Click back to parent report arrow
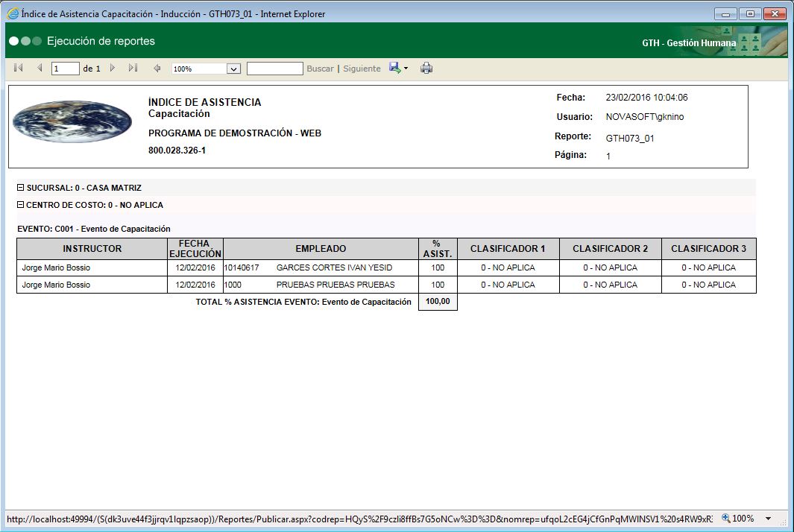Image resolution: width=794 pixels, height=532 pixels. click(157, 69)
